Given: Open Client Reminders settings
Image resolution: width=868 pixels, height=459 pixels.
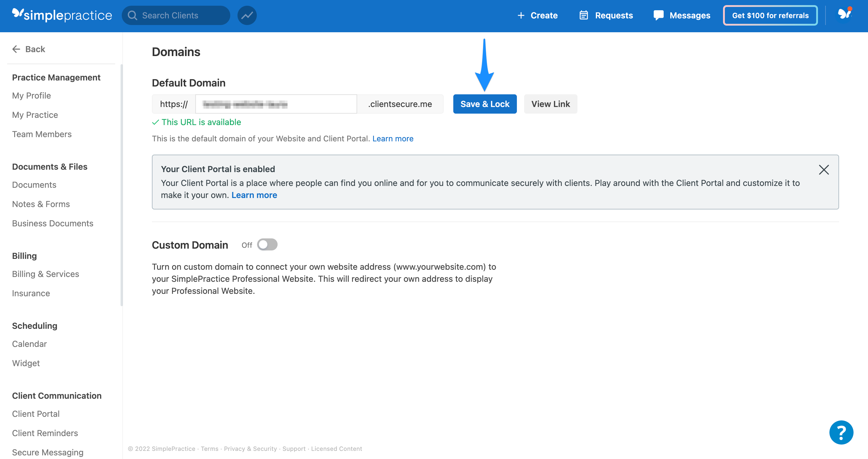Looking at the screenshot, I should [x=45, y=433].
